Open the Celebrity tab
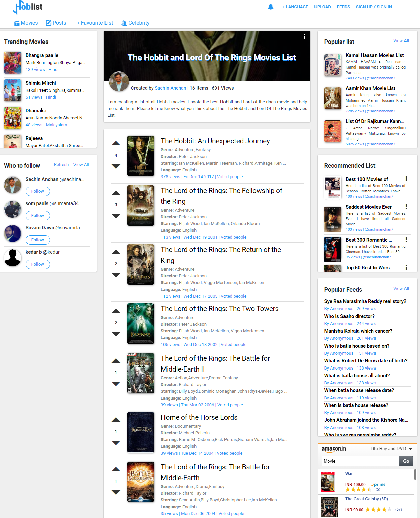The width and height of the screenshot is (420, 518). (135, 23)
